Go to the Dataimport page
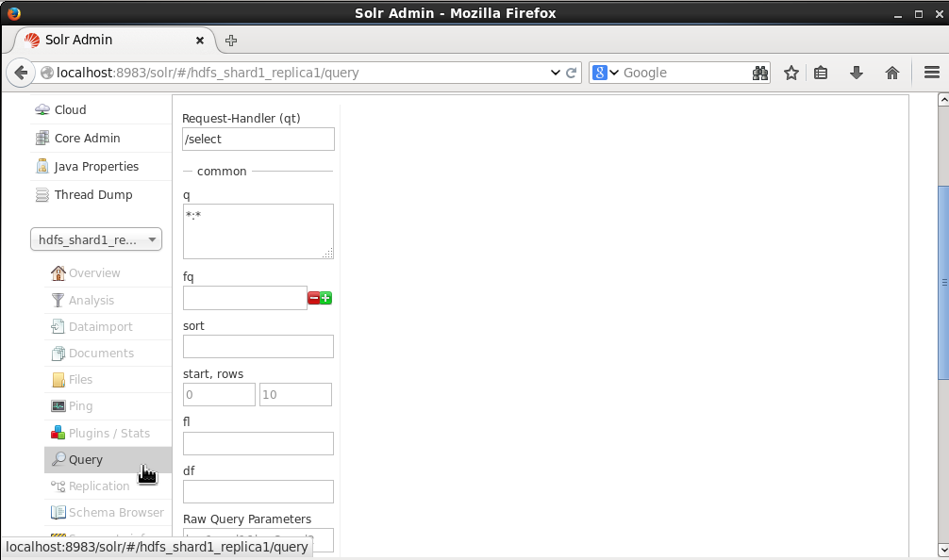This screenshot has width=949, height=560. pyautogui.click(x=101, y=326)
